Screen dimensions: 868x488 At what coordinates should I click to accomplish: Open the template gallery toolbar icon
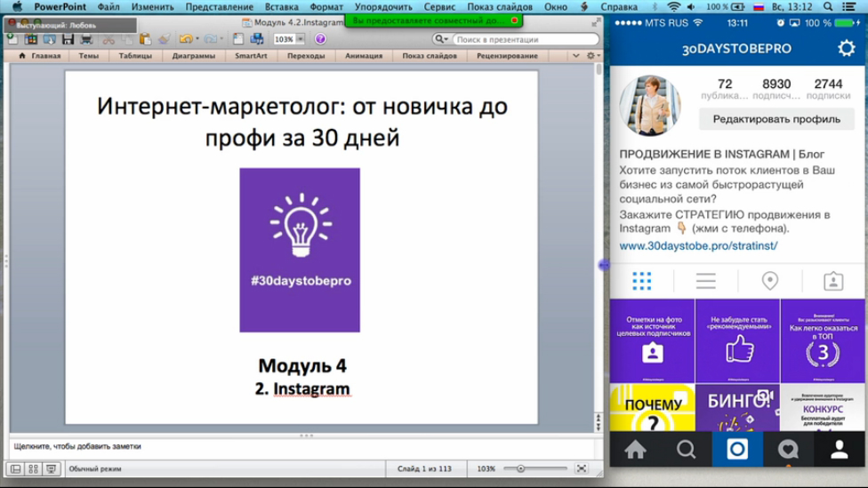click(31, 39)
